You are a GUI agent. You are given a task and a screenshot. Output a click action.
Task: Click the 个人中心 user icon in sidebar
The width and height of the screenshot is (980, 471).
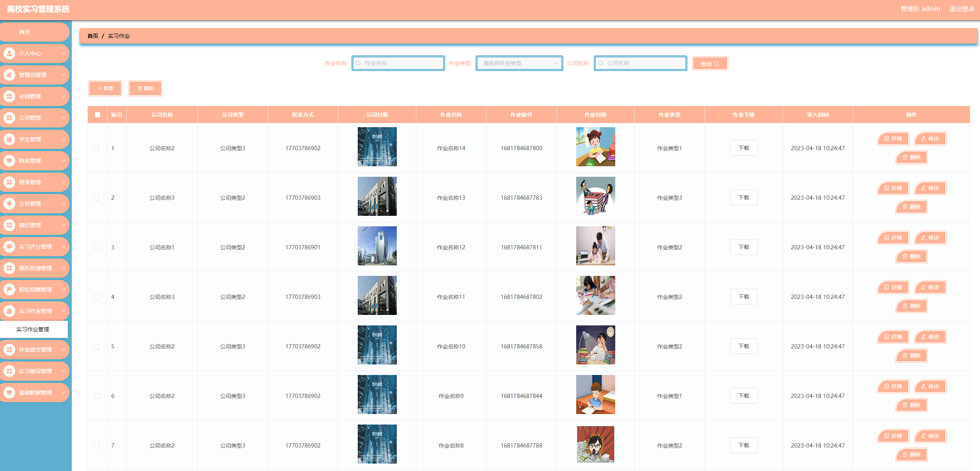(9, 53)
